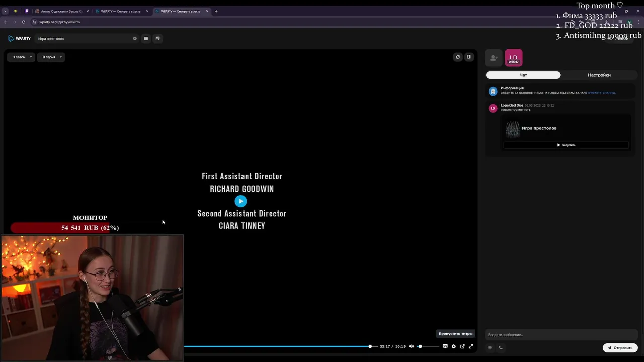644x362 pixels.
Task: Enter fullscreen mode
Action: tap(471, 346)
